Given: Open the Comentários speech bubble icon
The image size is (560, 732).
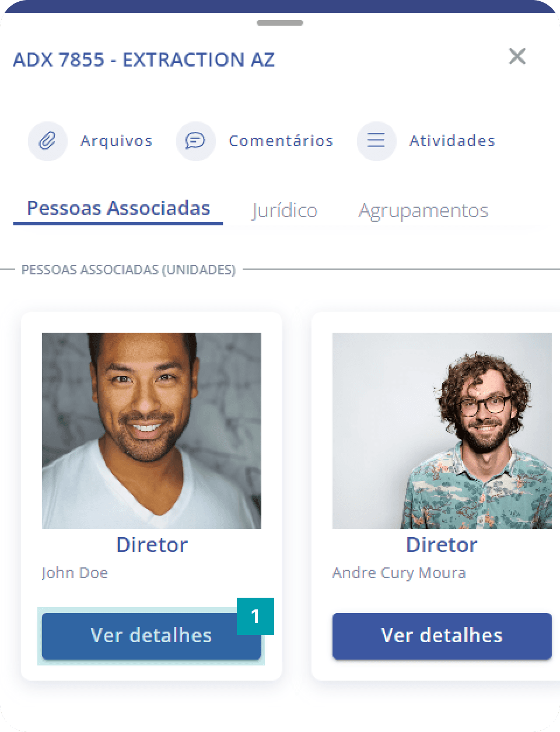Looking at the screenshot, I should [195, 141].
